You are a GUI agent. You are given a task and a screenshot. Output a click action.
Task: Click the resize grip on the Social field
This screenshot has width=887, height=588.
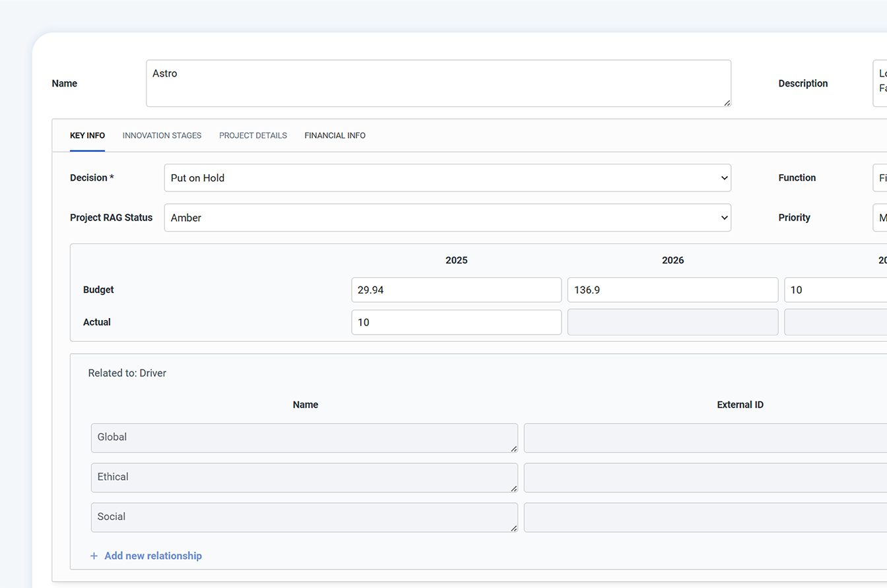tap(513, 528)
